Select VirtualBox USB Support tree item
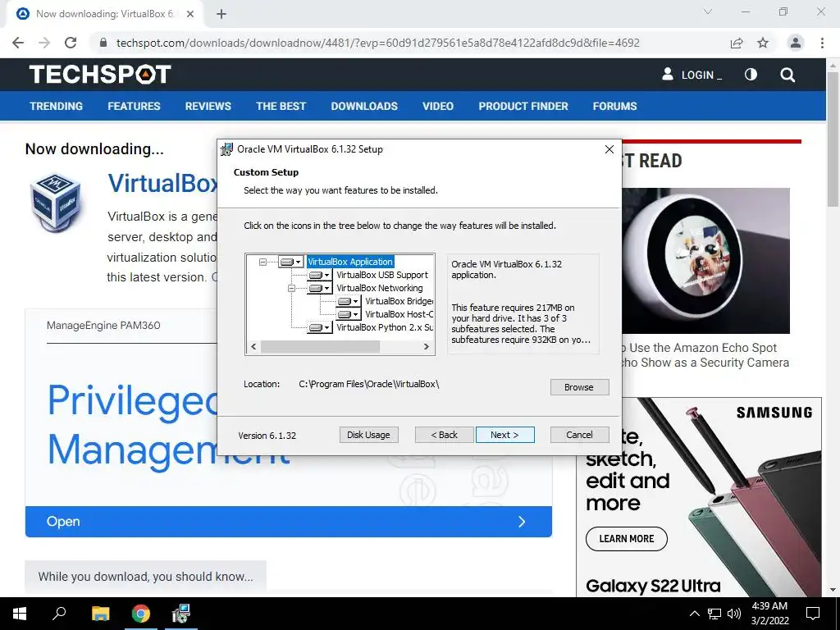Image resolution: width=840 pixels, height=630 pixels. point(382,275)
